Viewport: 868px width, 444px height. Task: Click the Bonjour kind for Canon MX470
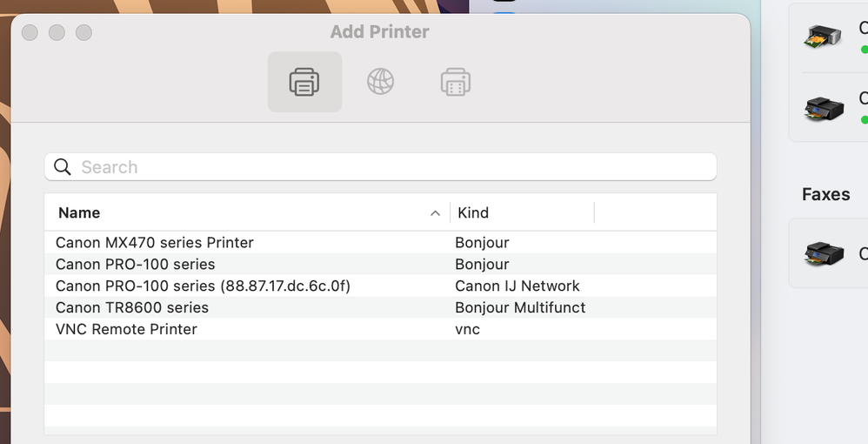point(482,243)
